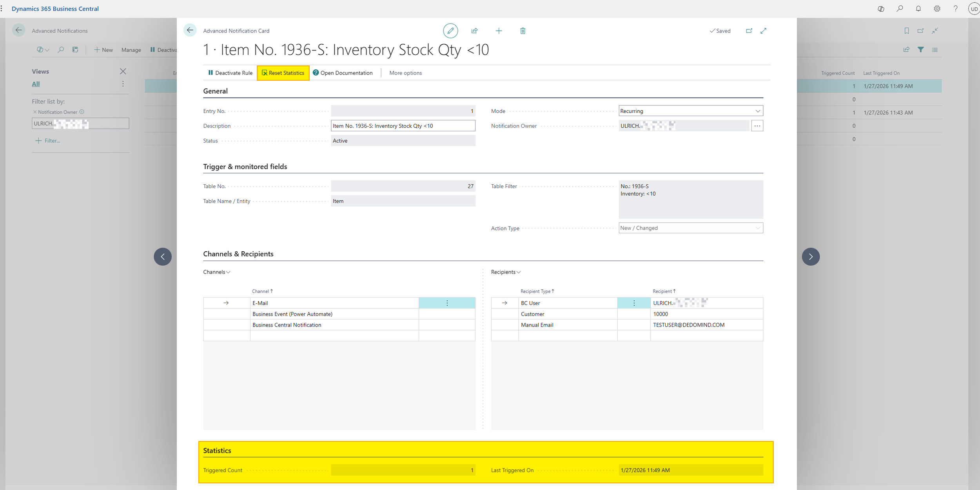Open the Mode dropdown showing Recurring
Viewport: 980px width, 490px height.
tap(691, 111)
